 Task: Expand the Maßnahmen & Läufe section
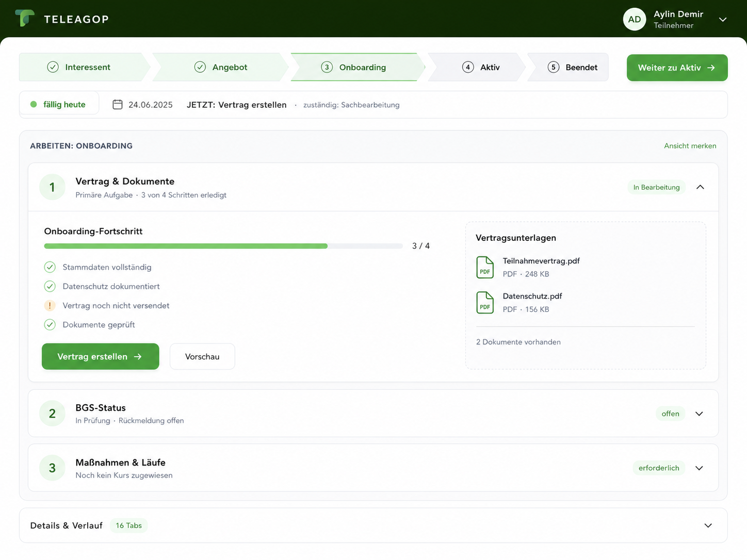click(699, 468)
